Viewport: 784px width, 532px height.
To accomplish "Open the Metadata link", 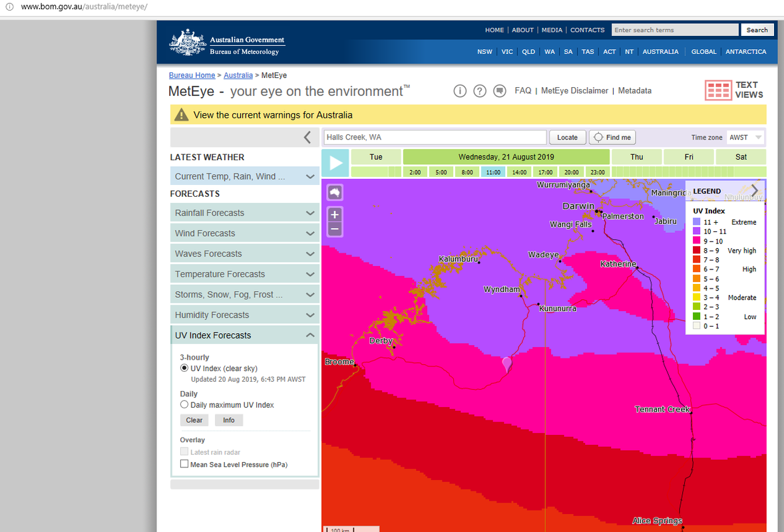I will tap(634, 90).
